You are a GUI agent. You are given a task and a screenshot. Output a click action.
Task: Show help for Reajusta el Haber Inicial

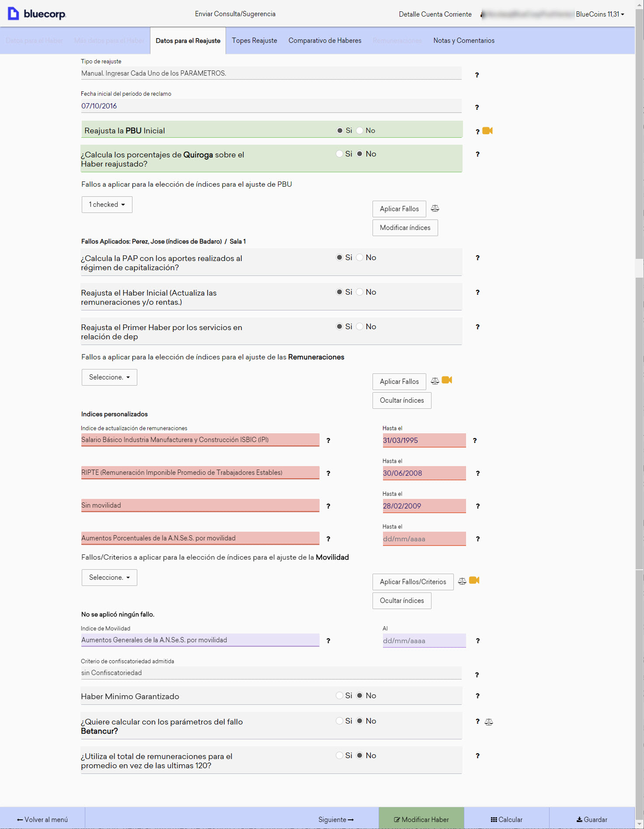(x=477, y=293)
